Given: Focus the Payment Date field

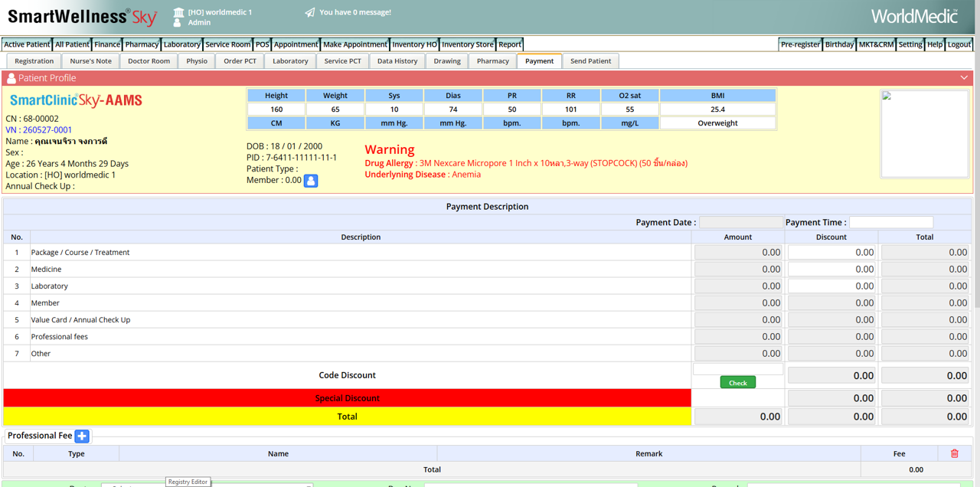Looking at the screenshot, I should [741, 222].
